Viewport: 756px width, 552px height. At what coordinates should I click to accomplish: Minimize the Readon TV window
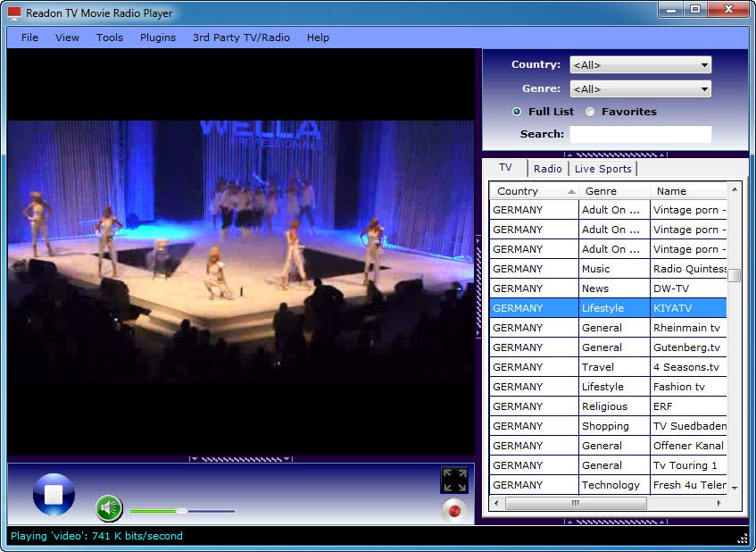coord(671,9)
